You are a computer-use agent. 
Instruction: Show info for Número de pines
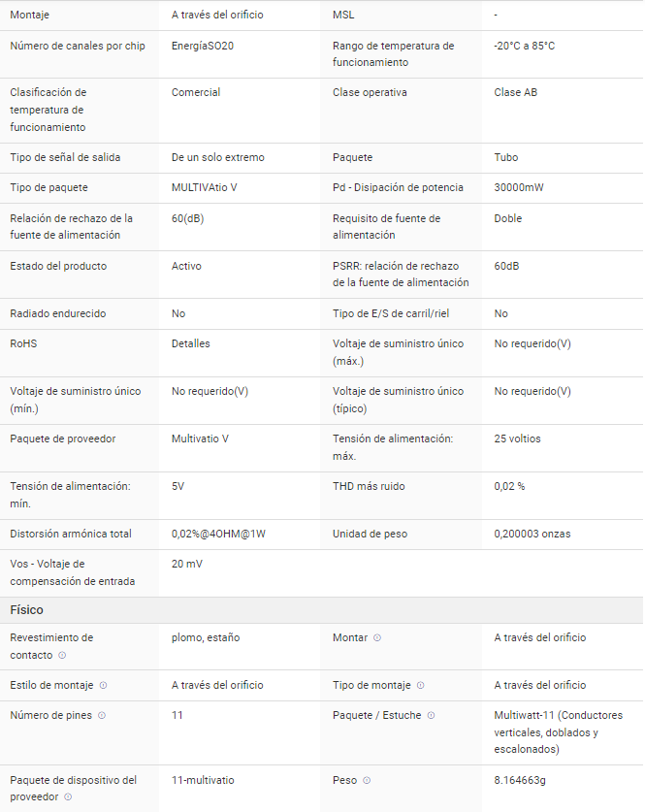(x=102, y=715)
